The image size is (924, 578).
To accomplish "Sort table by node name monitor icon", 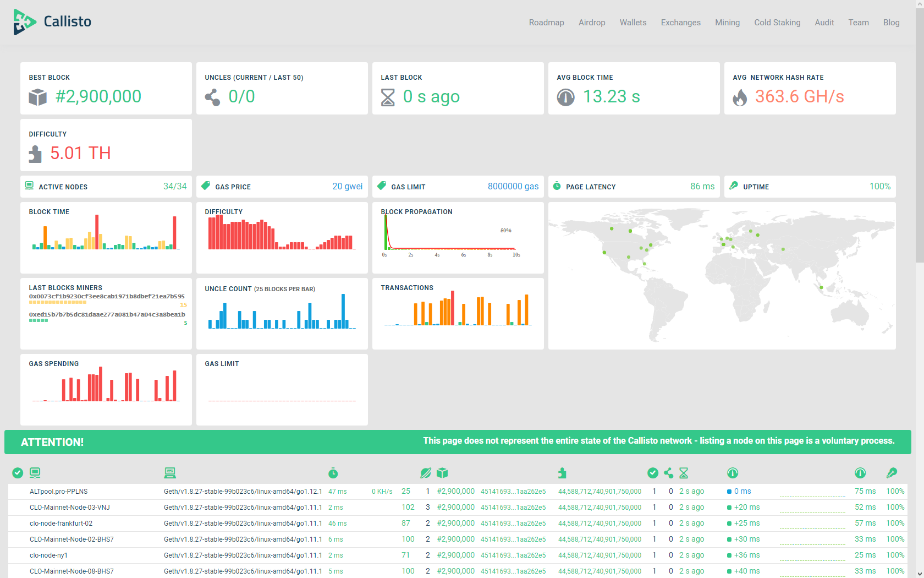I will pyautogui.click(x=35, y=472).
